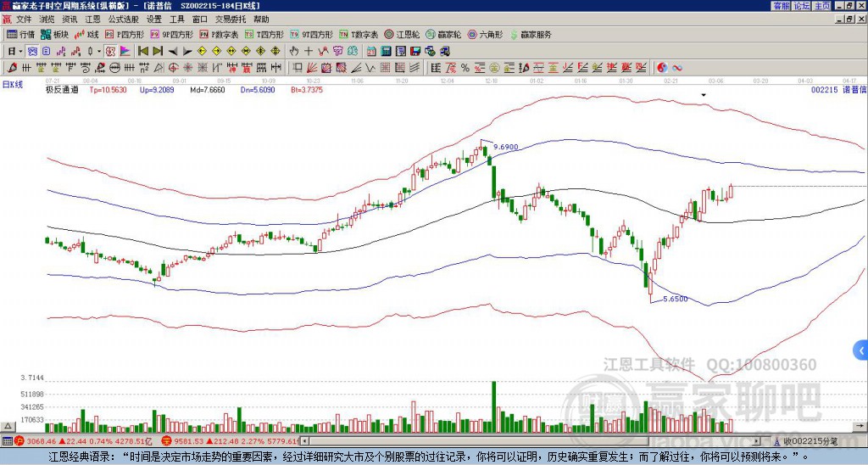Click the blue infinity wave icon
This screenshot has width=868, height=465.
[x=677, y=68]
